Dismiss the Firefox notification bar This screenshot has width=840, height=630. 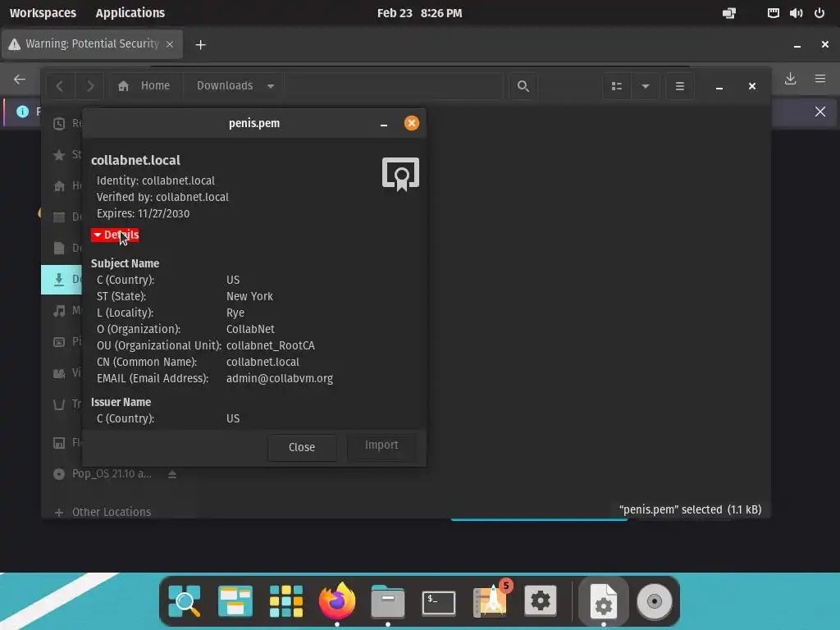(x=819, y=112)
